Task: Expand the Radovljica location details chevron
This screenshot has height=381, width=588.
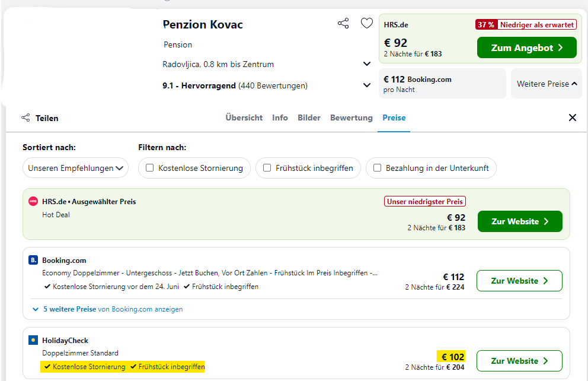Action: [367, 64]
